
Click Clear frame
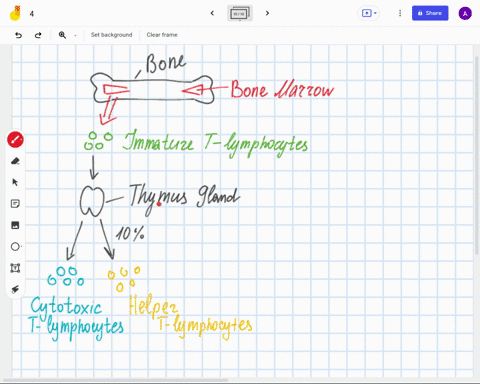point(162,35)
